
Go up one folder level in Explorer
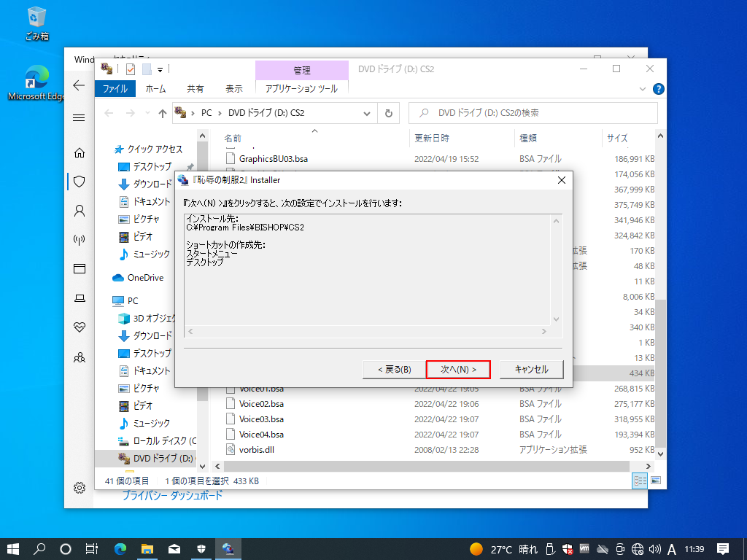coord(163,113)
